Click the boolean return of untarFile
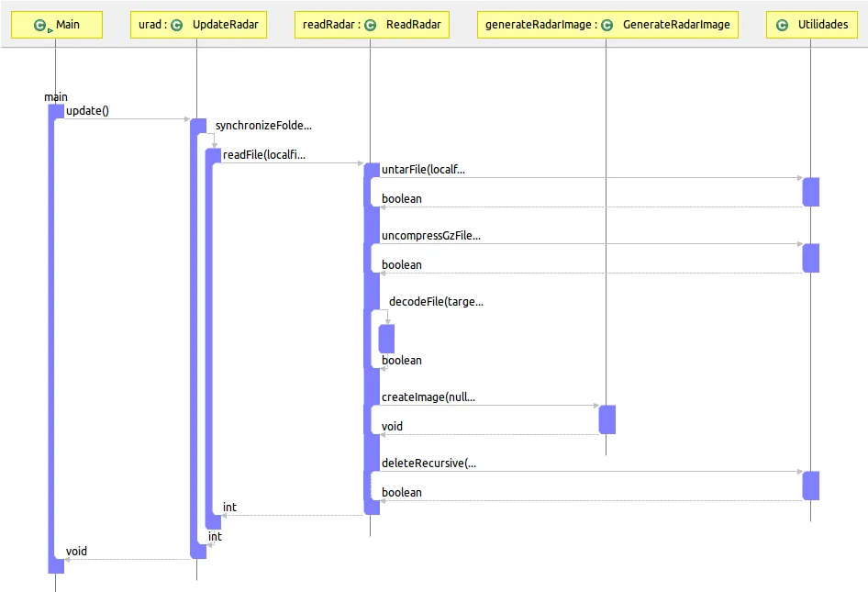This screenshot has height=592, width=868. (x=402, y=199)
